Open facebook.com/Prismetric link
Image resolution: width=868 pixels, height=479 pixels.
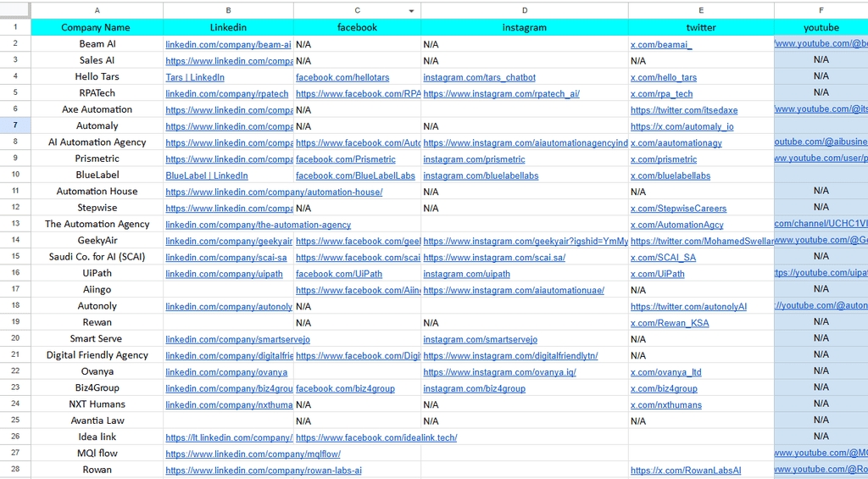point(346,159)
